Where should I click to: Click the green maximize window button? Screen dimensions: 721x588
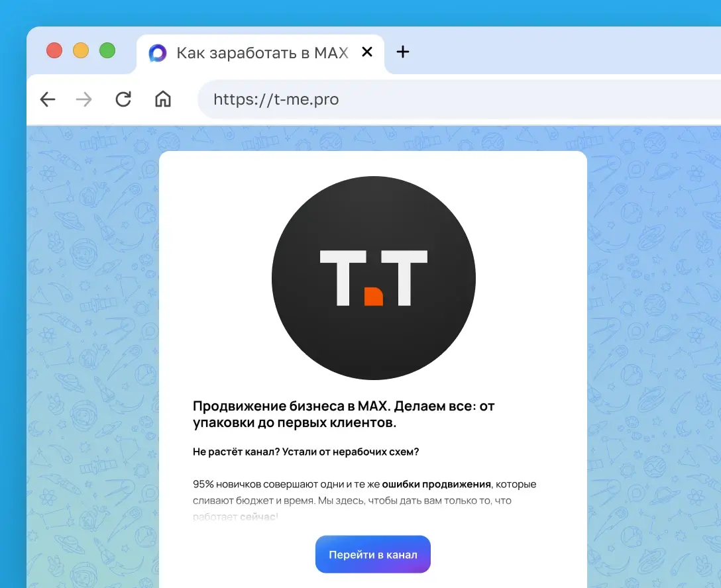coord(107,50)
